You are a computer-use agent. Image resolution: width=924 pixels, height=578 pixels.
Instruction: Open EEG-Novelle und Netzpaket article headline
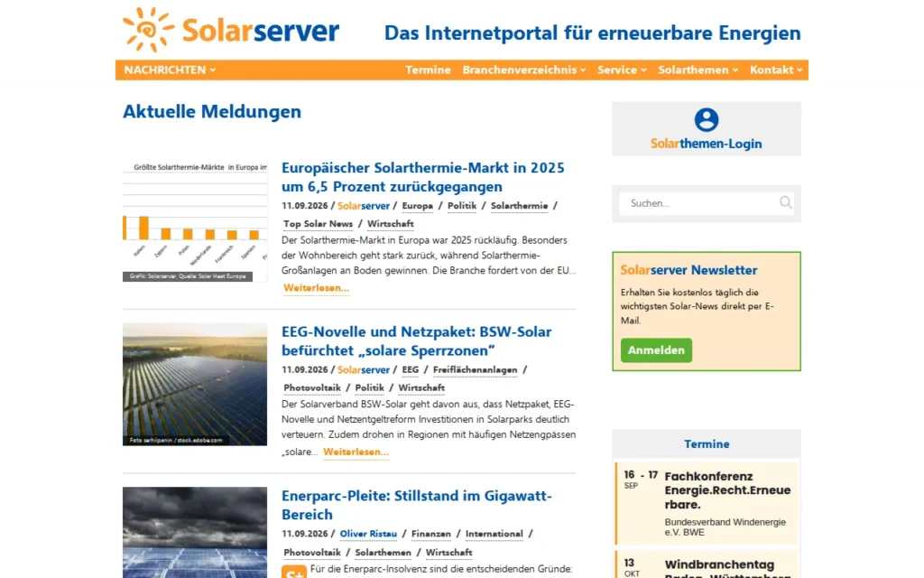click(416, 340)
